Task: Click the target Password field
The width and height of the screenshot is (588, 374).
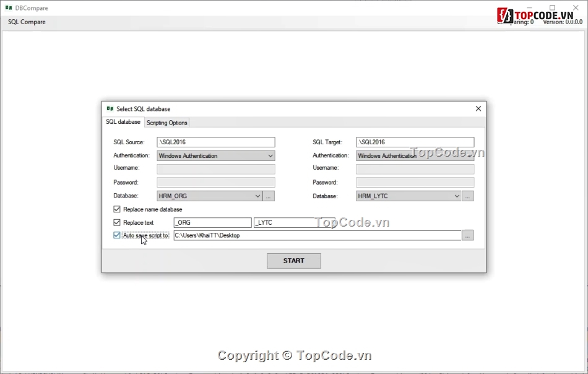Action: (x=415, y=182)
